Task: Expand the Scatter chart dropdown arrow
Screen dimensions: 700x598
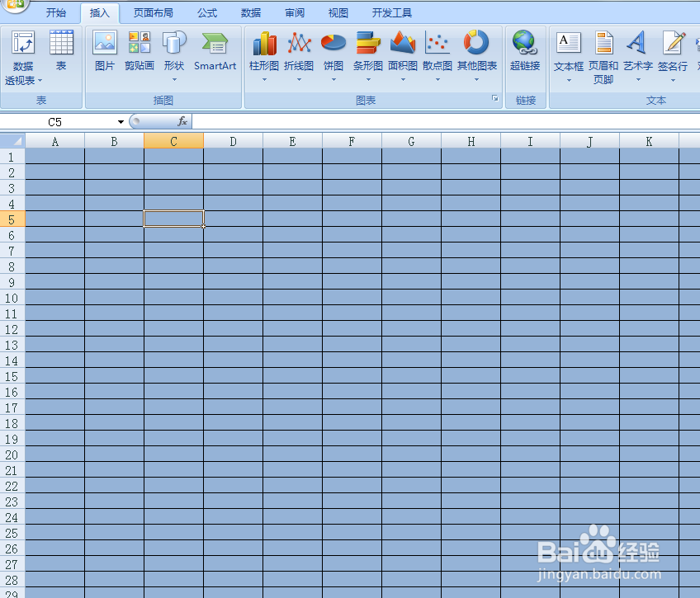Action: pos(437,79)
